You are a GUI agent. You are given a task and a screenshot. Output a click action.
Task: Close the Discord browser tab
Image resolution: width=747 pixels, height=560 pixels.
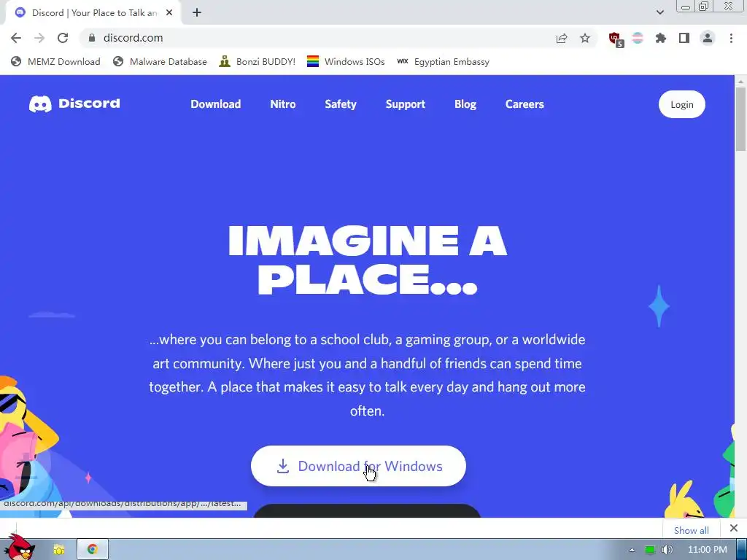tap(169, 13)
